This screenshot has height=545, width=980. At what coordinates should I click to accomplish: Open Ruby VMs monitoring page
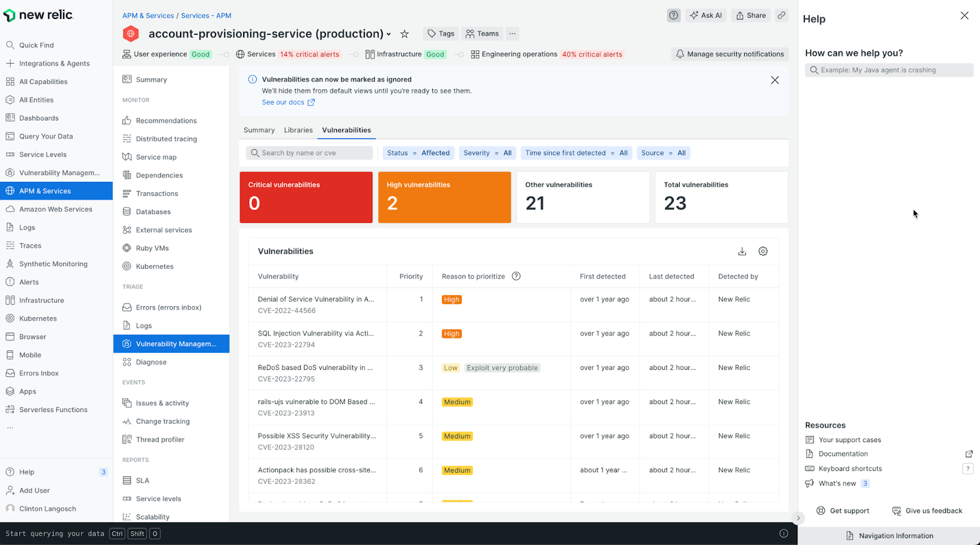pyautogui.click(x=171, y=249)
